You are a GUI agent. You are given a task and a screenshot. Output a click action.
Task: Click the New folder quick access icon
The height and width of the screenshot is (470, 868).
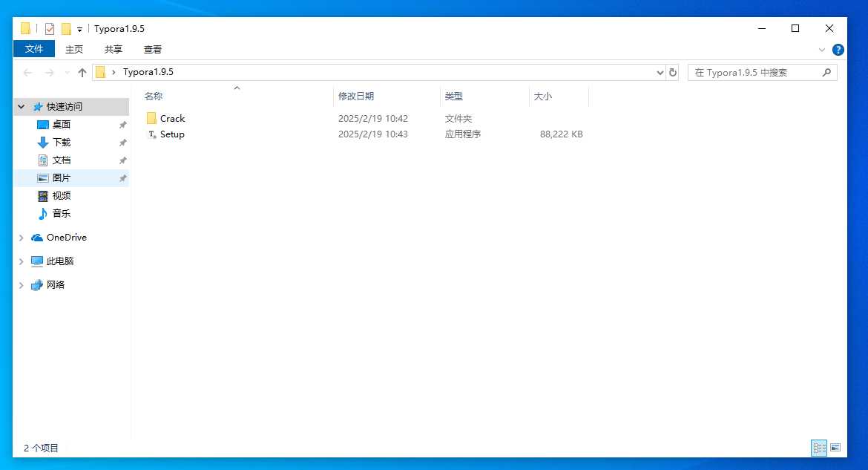tap(66, 29)
